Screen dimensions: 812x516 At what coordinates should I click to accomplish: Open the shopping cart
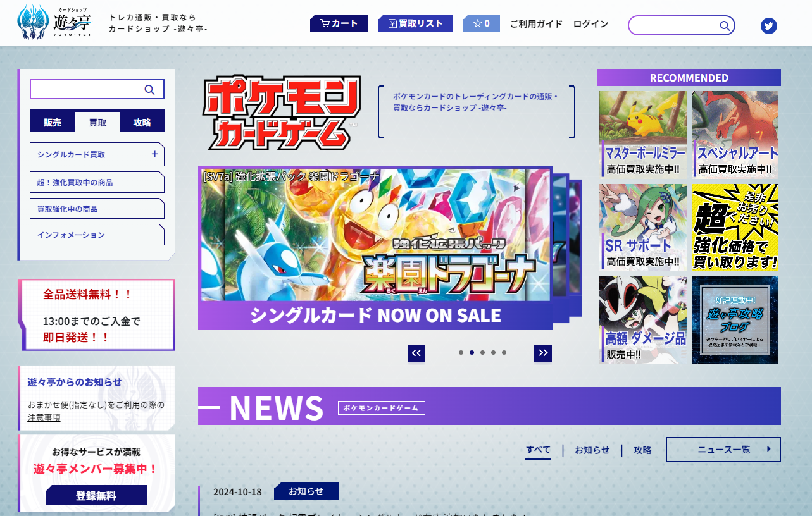[x=339, y=23]
